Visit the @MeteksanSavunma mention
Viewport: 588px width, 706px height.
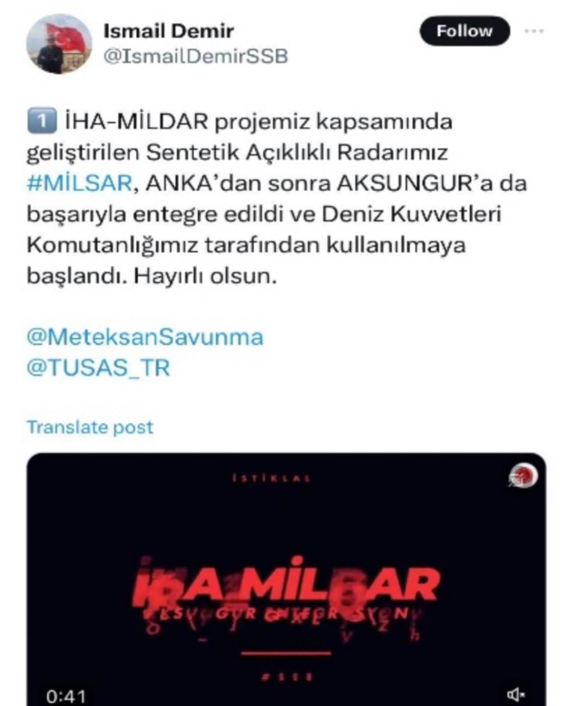[x=145, y=337]
